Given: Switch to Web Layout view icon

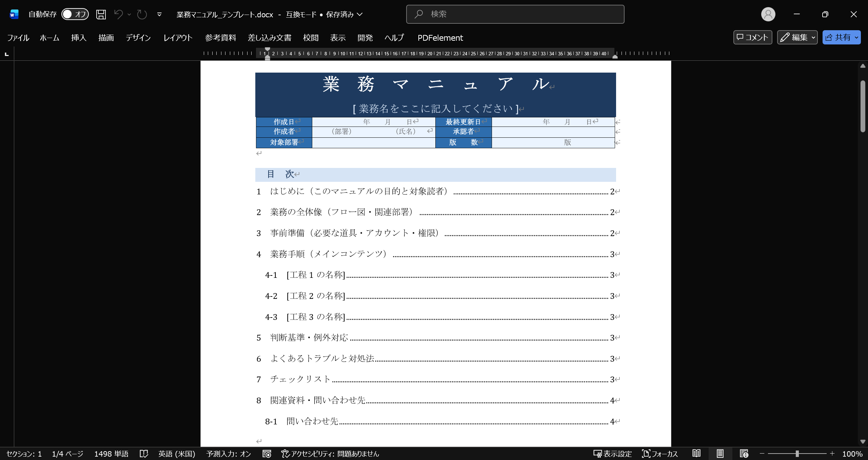Looking at the screenshot, I should point(744,454).
